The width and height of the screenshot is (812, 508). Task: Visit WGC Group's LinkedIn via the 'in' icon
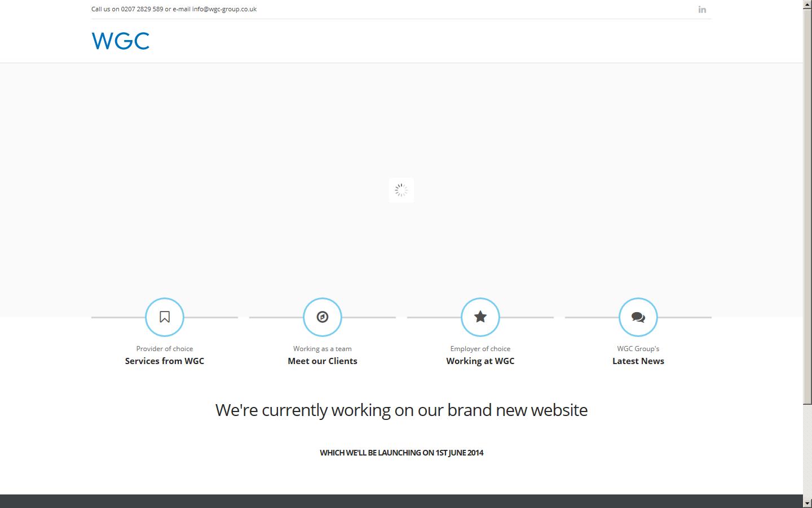coord(702,9)
